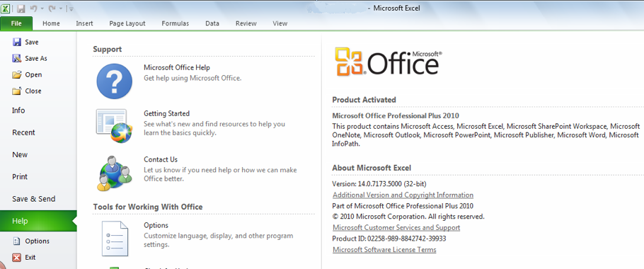Click the Tools for Working With Office heading
This screenshot has height=269, width=644.
click(x=148, y=207)
